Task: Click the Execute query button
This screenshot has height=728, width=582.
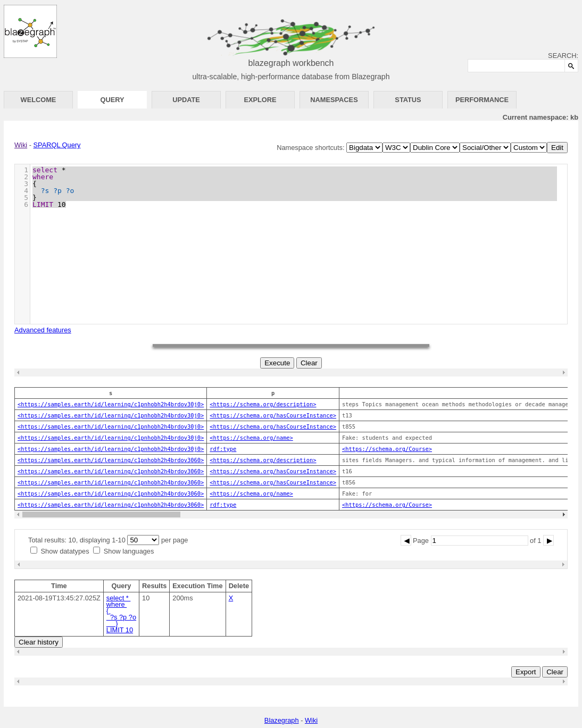Action: pos(277,363)
